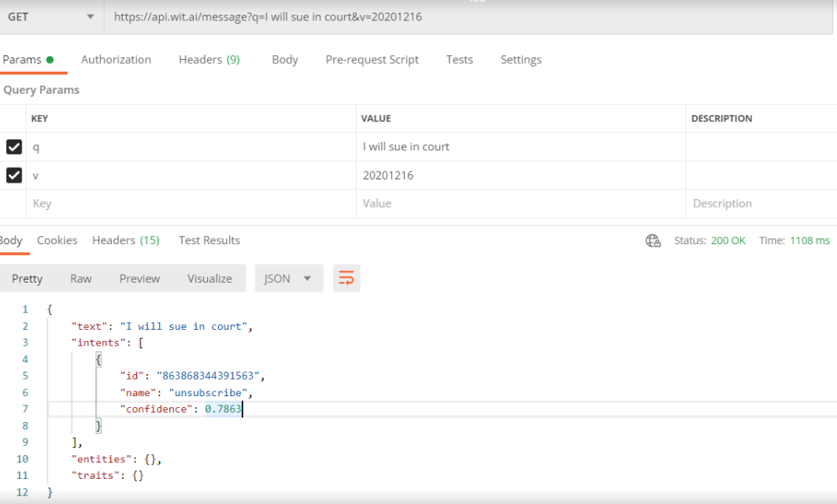Click line number 3 in response
This screenshot has height=504, width=837.
coord(25,343)
